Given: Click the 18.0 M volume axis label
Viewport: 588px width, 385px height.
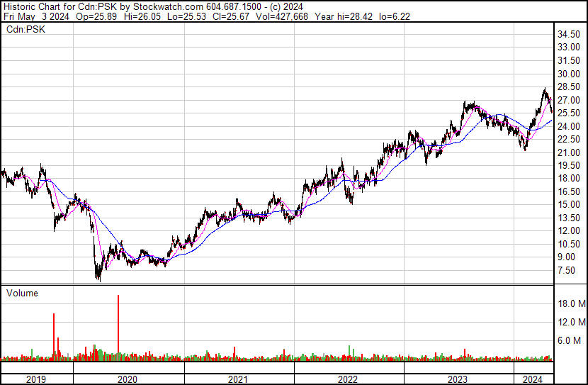Looking at the screenshot, I should 572,303.
